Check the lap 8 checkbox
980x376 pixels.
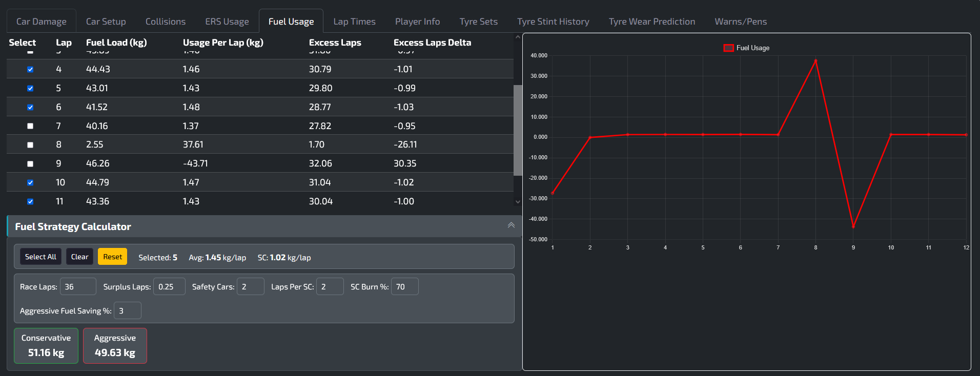point(30,145)
